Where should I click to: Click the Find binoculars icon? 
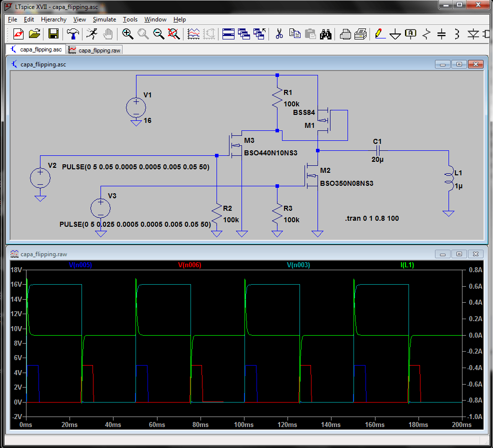tap(326, 34)
